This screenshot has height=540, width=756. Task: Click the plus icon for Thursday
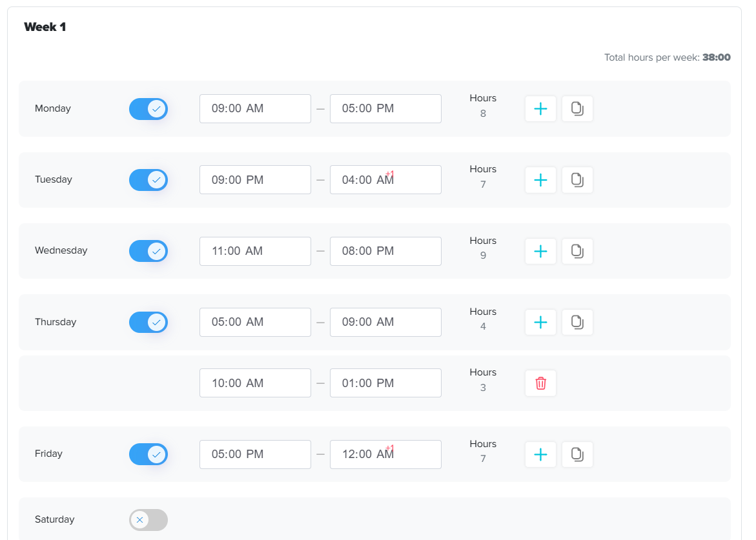tap(540, 322)
